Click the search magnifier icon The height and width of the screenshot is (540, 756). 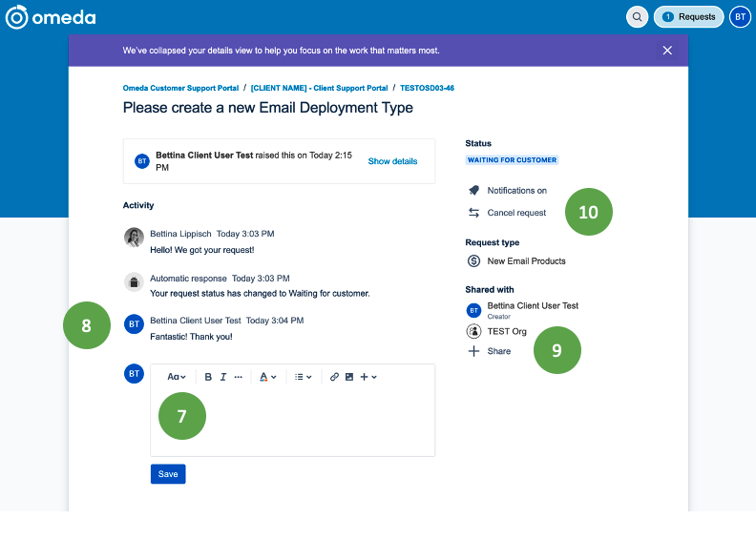(x=637, y=16)
